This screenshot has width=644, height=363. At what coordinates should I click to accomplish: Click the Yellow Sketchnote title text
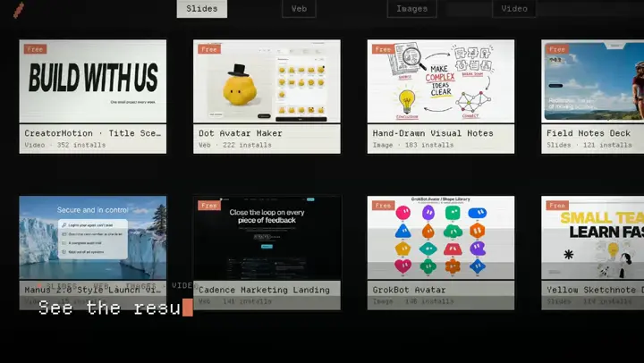(595, 290)
